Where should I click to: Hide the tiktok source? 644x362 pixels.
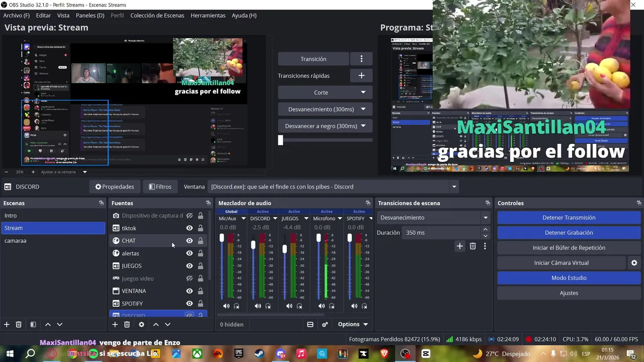pyautogui.click(x=189, y=228)
